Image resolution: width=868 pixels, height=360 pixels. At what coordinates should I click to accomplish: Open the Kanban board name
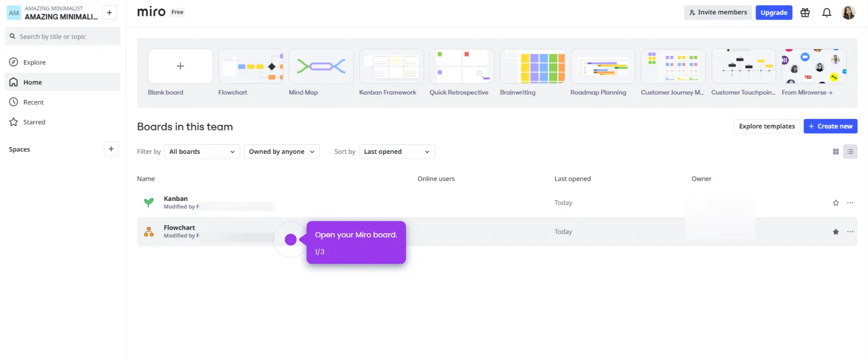(176, 199)
